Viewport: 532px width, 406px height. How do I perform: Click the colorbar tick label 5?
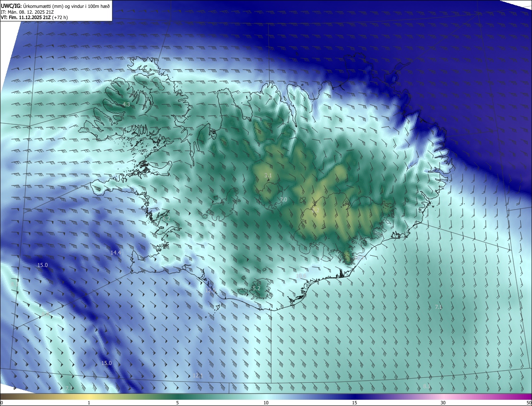pyautogui.click(x=177, y=403)
